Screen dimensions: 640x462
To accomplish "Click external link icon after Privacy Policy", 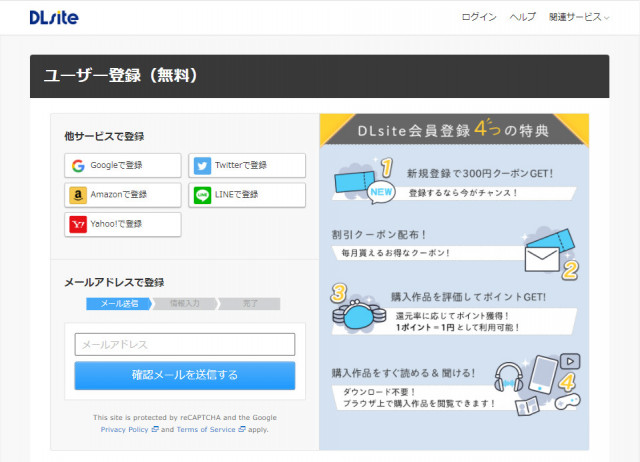I will (155, 429).
